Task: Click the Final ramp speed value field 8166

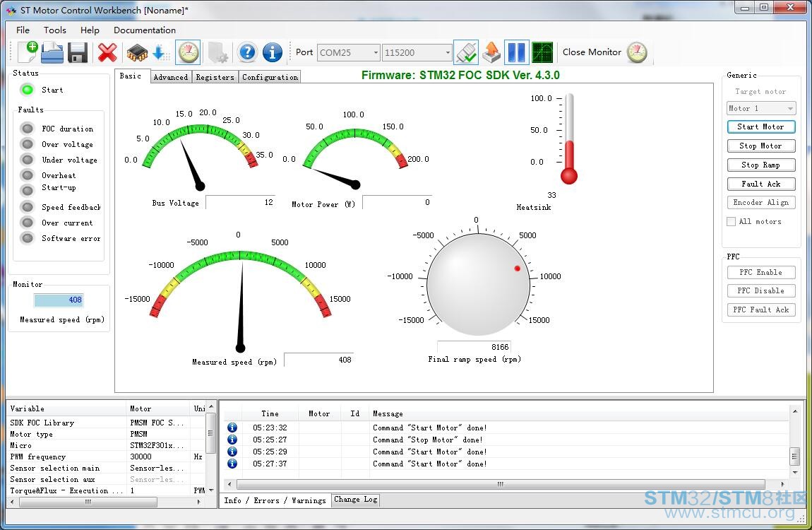Action: [474, 346]
